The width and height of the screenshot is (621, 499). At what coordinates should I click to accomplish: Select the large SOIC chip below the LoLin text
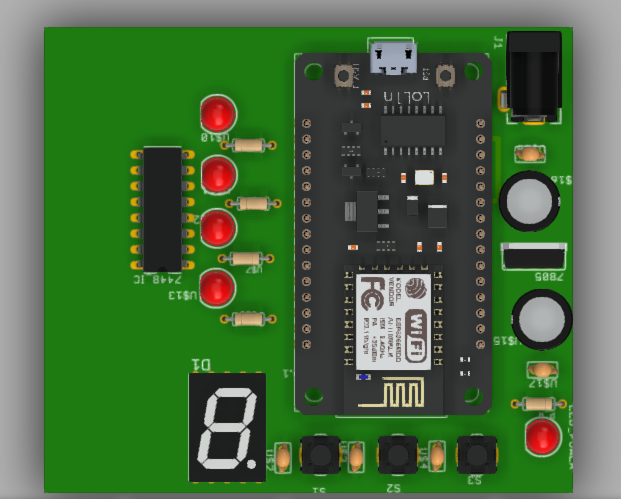tap(413, 131)
